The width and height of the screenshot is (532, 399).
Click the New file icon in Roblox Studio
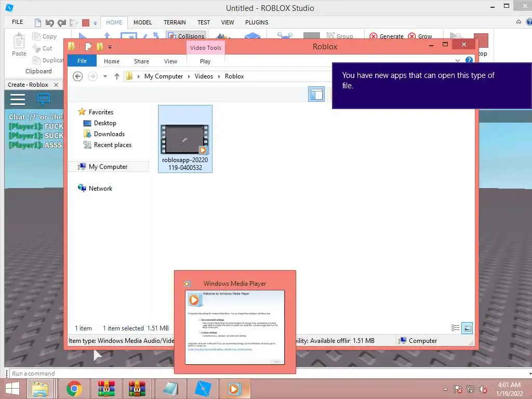(37, 23)
